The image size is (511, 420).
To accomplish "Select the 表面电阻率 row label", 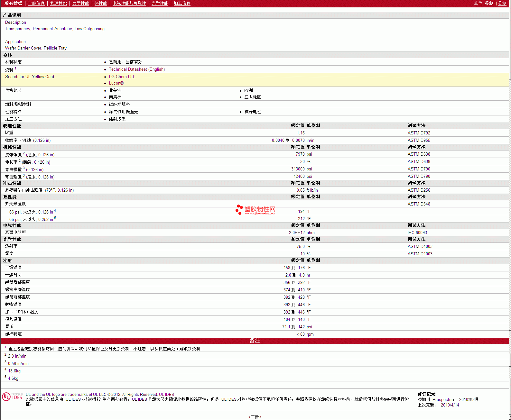I will click(x=15, y=232).
